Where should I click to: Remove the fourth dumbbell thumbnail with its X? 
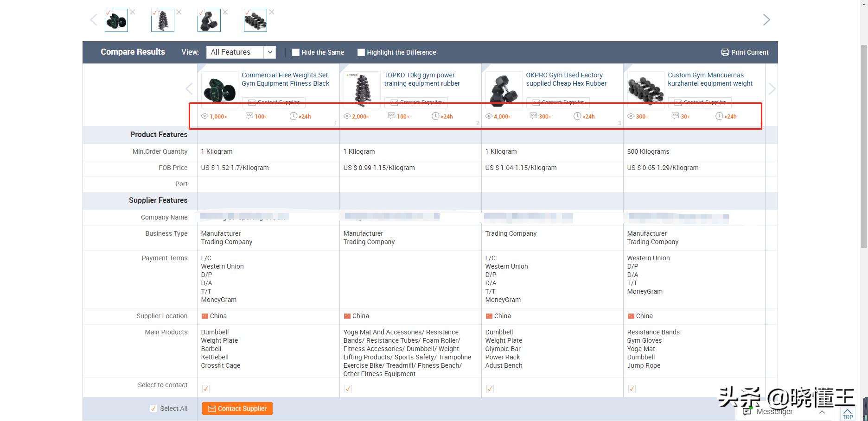tap(272, 12)
